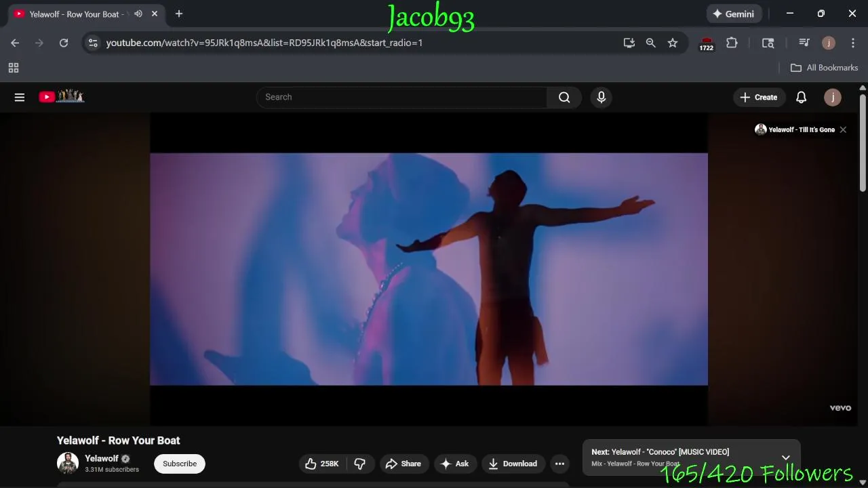Expand the Next up mix playlist panel
This screenshot has height=488, width=868.
coord(785,457)
